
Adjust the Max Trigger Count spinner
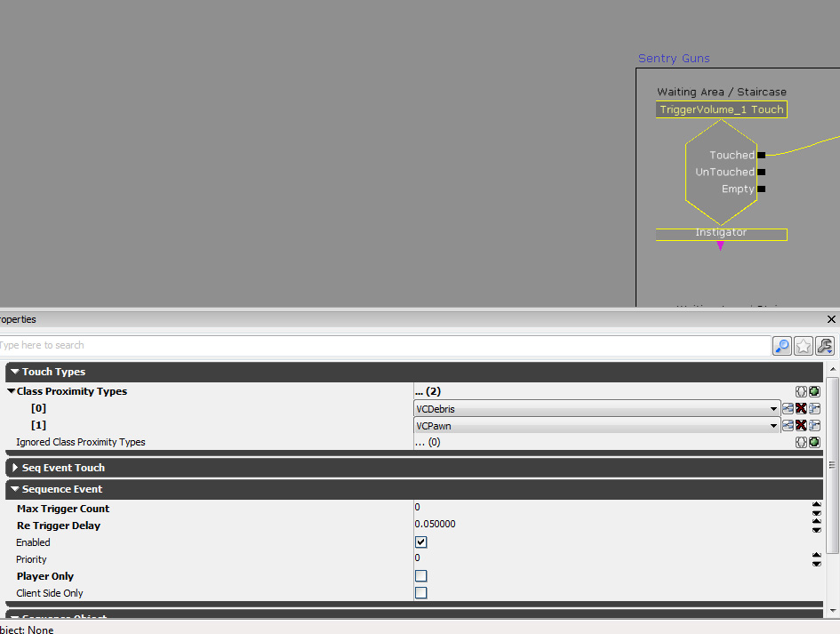816,508
